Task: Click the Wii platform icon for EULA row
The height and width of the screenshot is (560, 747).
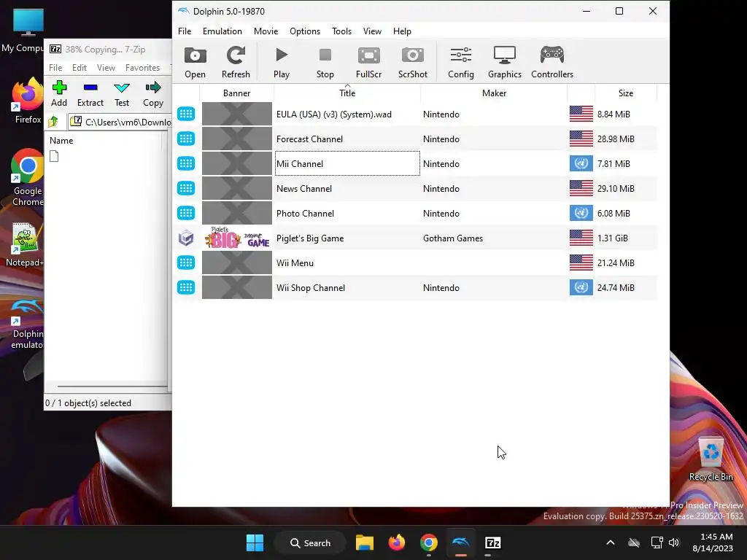Action: [x=186, y=114]
